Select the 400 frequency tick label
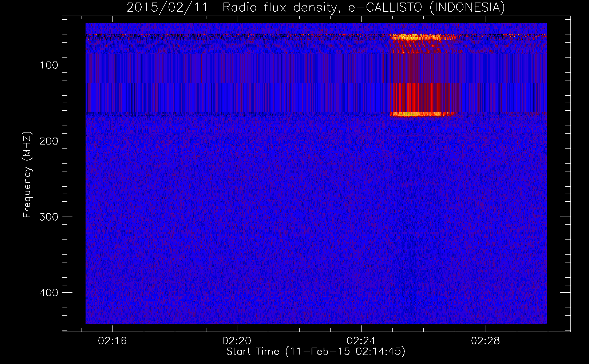The width and height of the screenshot is (589, 364). [x=49, y=293]
